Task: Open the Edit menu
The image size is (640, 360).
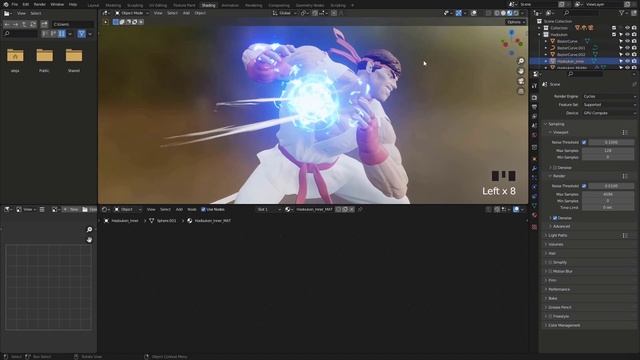Action: [x=26, y=4]
